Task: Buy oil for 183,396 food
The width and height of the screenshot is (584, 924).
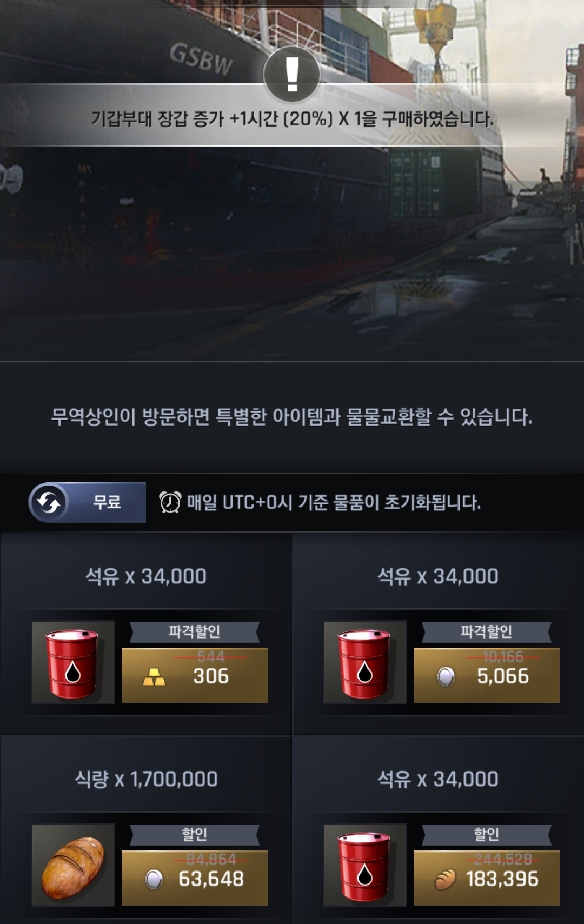Action: click(487, 878)
